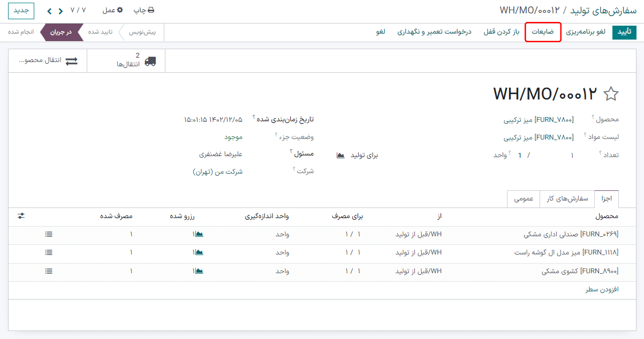Select the انجام شده status stage
The width and height of the screenshot is (644, 339).
click(21, 32)
